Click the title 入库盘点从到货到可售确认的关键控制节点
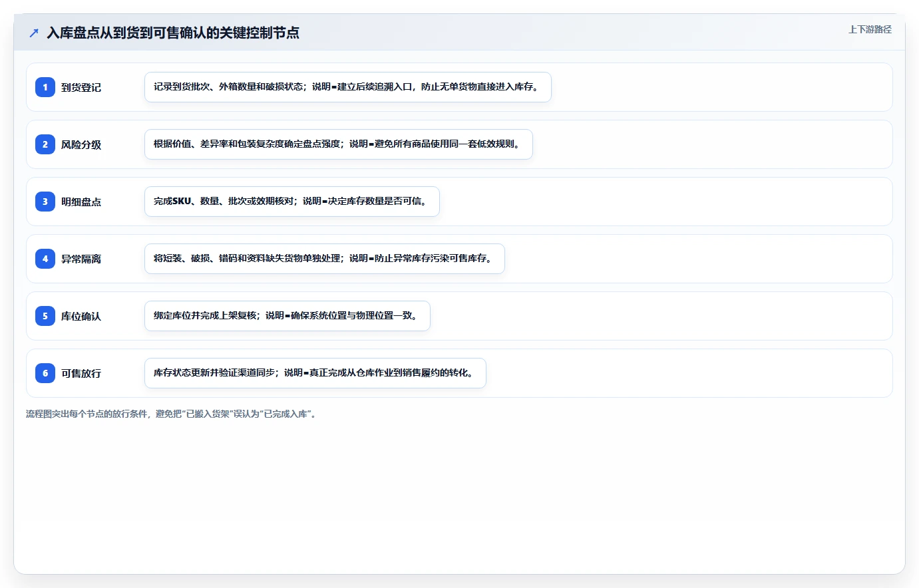 click(173, 33)
